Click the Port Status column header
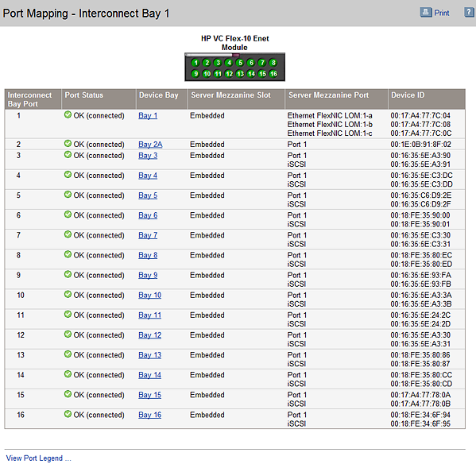 99,99
